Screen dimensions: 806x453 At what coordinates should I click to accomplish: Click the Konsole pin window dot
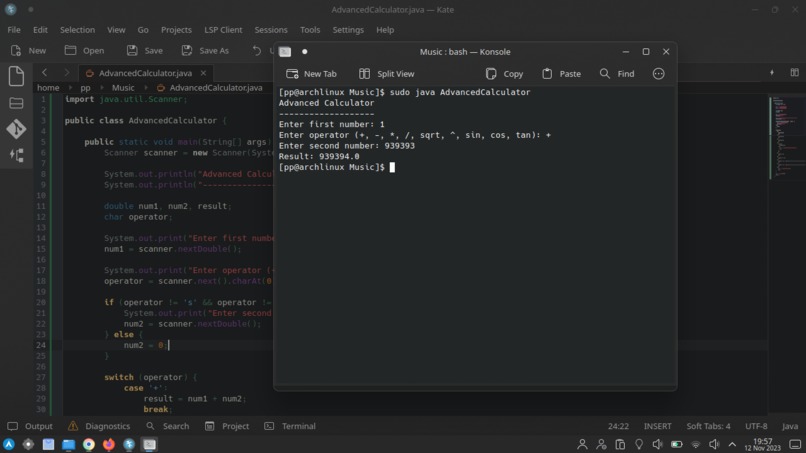(304, 51)
